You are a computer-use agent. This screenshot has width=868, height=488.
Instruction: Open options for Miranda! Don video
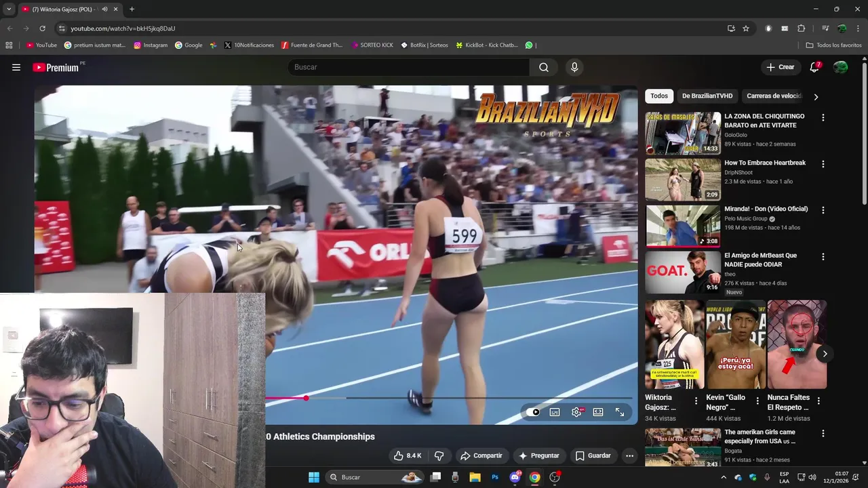tap(823, 210)
